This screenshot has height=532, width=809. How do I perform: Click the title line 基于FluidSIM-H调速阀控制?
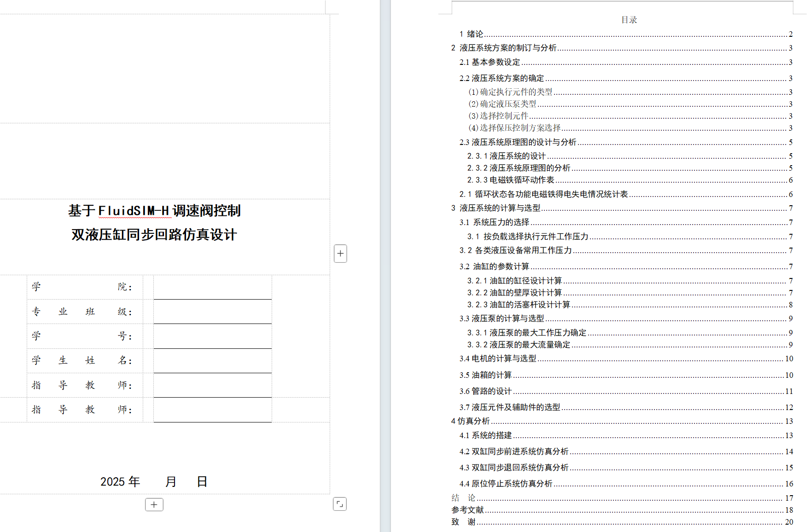coord(155,211)
